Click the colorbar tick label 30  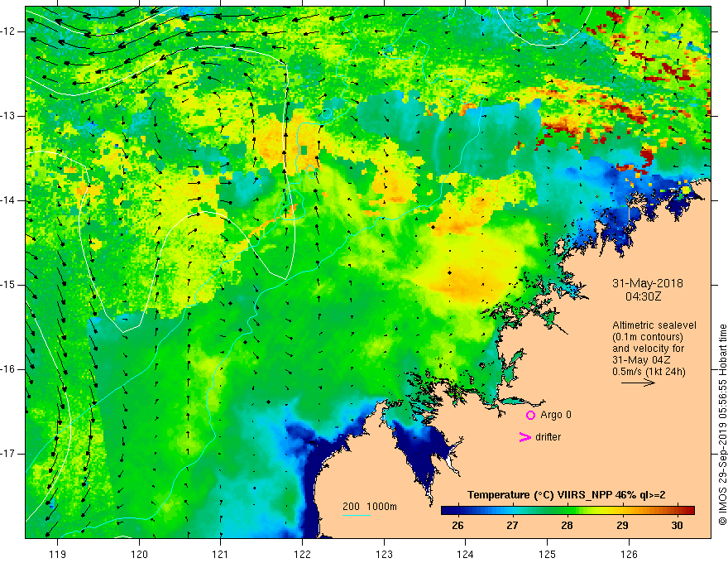(x=677, y=526)
